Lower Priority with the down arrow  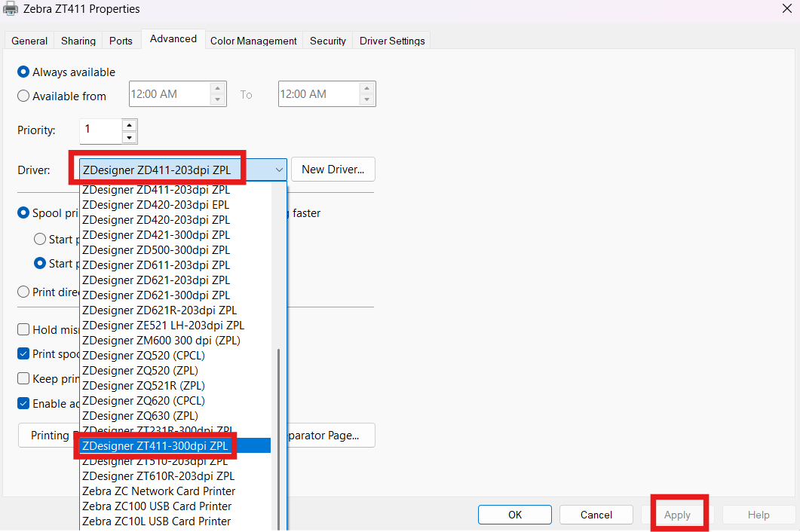coord(130,137)
